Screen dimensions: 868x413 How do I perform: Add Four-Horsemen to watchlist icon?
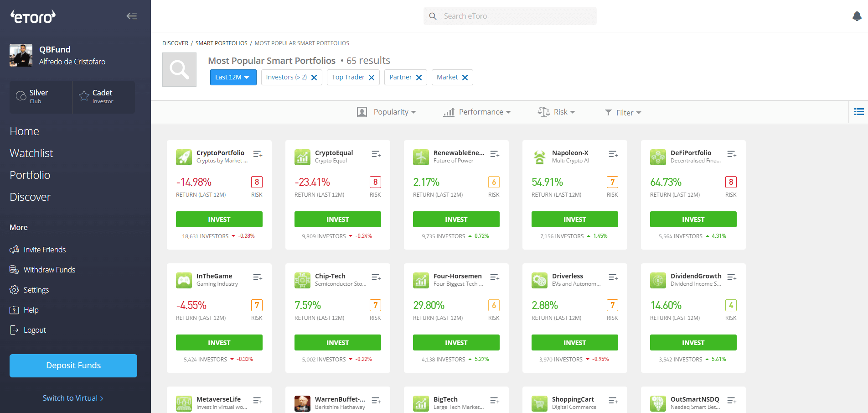(495, 277)
